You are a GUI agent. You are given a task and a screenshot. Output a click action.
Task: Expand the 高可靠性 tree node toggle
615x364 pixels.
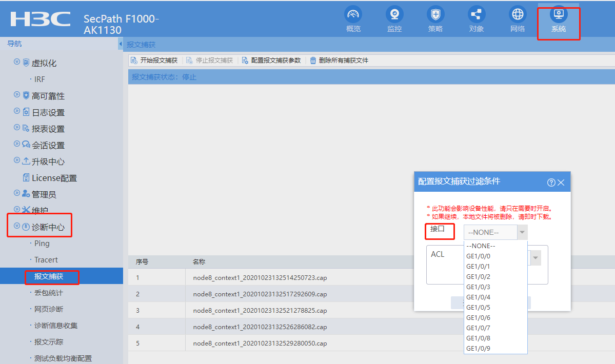[x=17, y=94]
